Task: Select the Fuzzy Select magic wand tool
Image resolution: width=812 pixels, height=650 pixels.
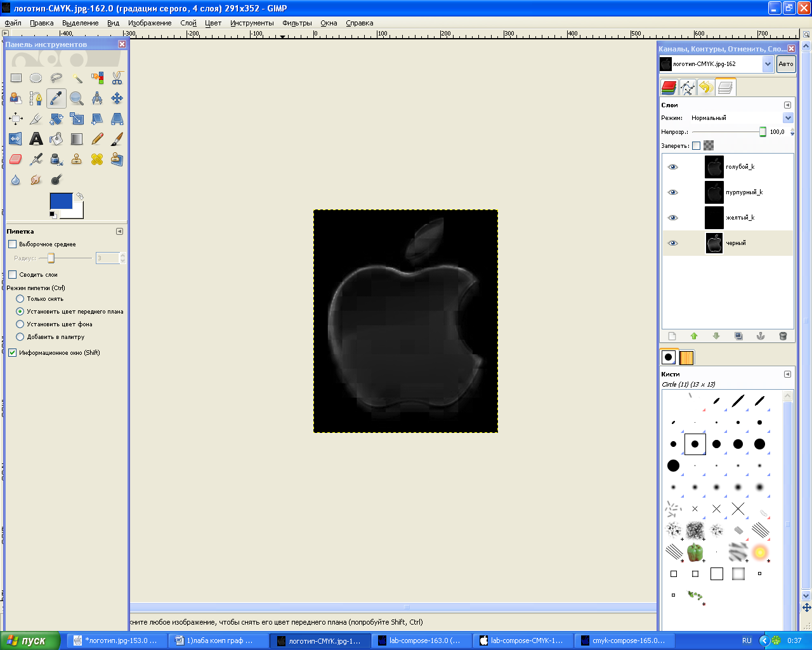Action: (x=77, y=78)
